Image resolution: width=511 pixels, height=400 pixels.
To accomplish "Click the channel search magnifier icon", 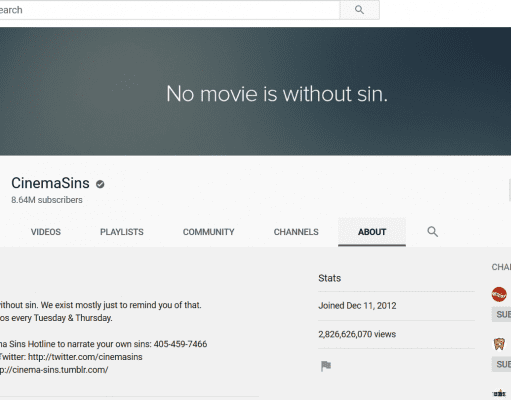I will 432,231.
